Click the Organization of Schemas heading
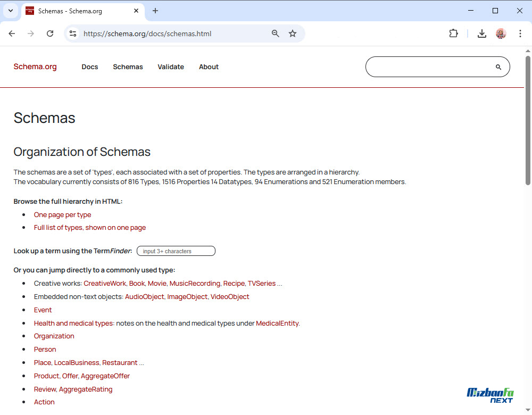532x415 pixels. [82, 152]
